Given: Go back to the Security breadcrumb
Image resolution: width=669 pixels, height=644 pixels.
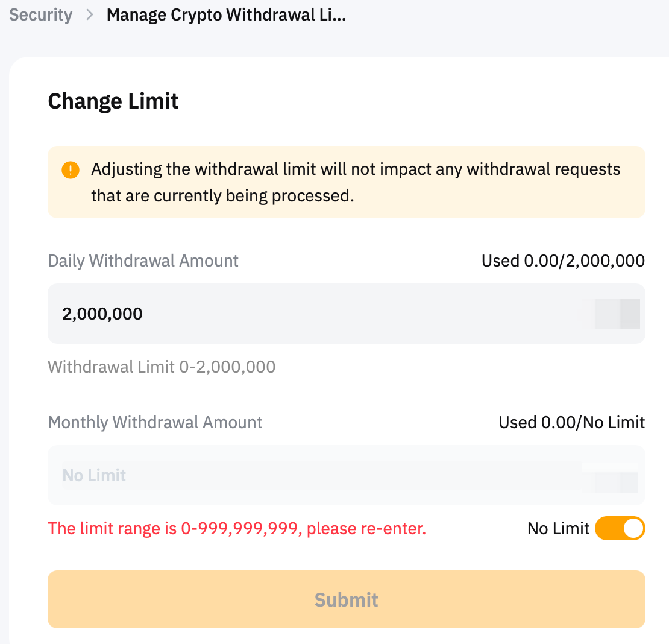Looking at the screenshot, I should [x=41, y=15].
